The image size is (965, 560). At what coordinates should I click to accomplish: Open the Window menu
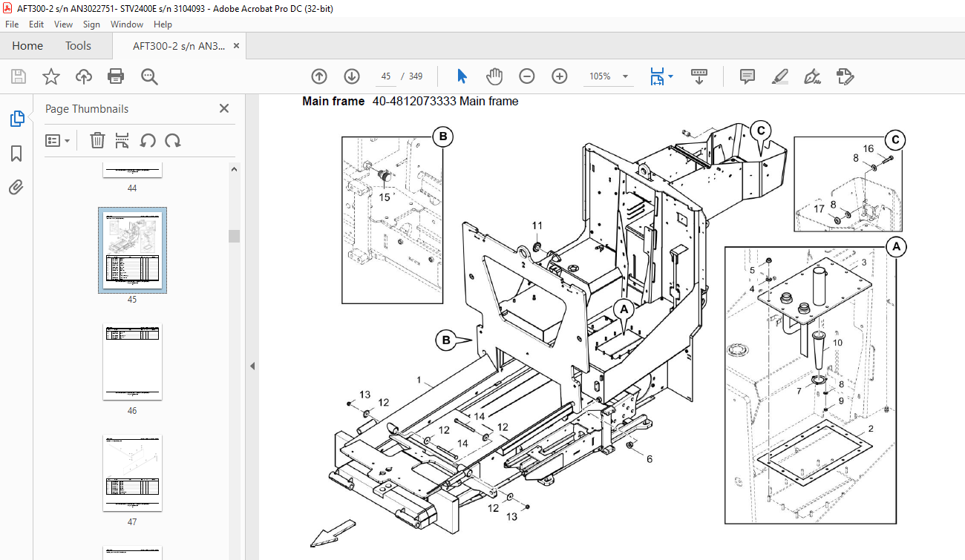[x=127, y=24]
